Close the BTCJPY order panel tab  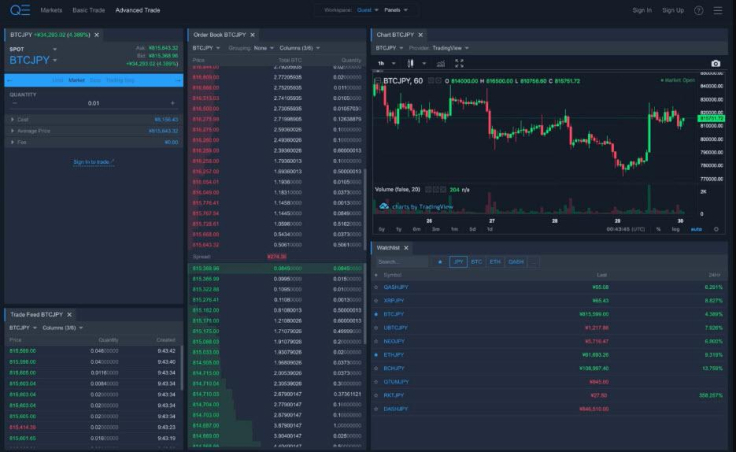[97, 35]
